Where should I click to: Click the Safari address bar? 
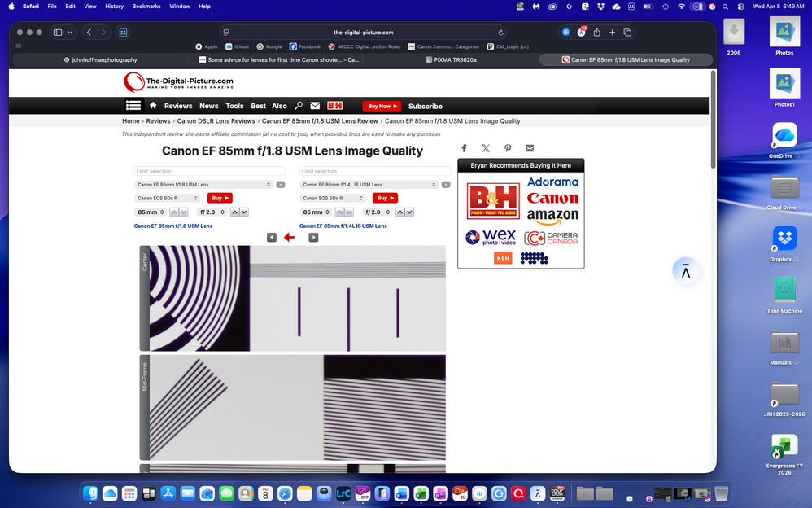click(x=364, y=32)
